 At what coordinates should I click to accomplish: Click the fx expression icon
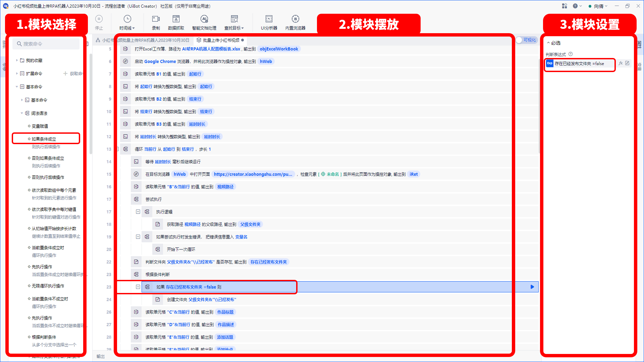click(x=621, y=63)
